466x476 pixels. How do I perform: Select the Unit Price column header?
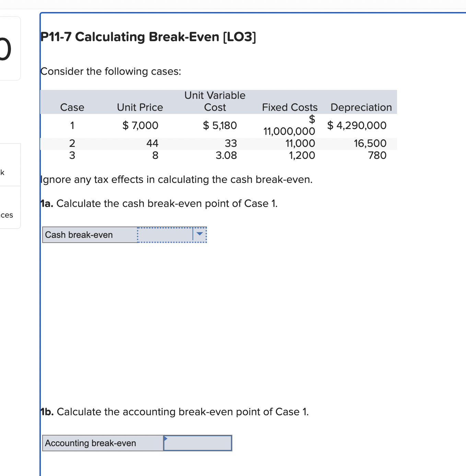coord(140,107)
